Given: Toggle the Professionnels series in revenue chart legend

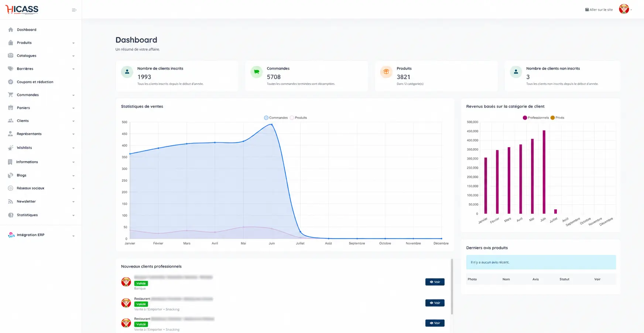Looking at the screenshot, I should pos(536,118).
